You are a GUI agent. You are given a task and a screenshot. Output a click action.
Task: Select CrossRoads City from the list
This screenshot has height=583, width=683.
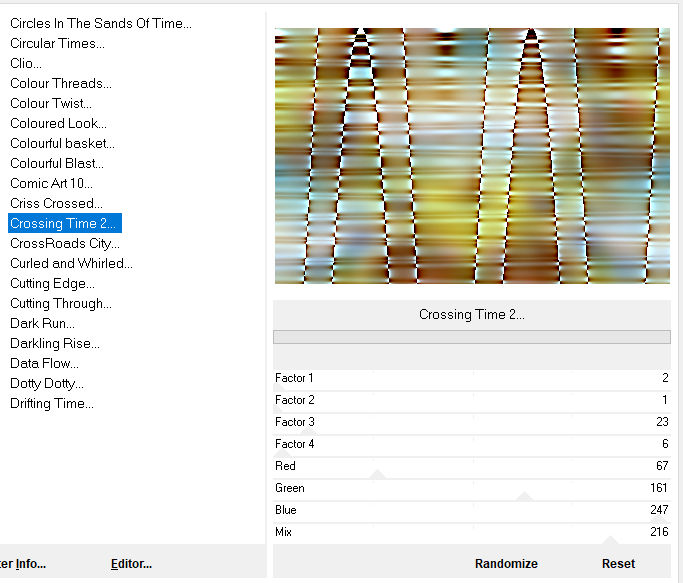64,243
